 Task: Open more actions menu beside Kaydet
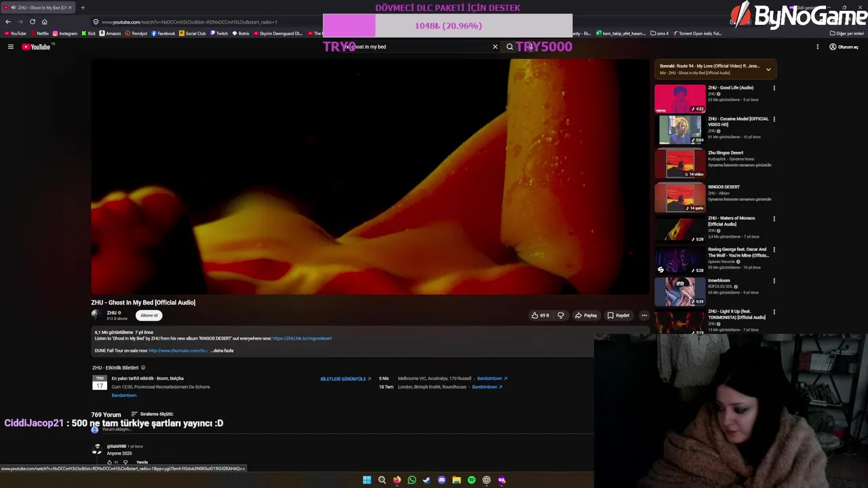click(x=644, y=315)
